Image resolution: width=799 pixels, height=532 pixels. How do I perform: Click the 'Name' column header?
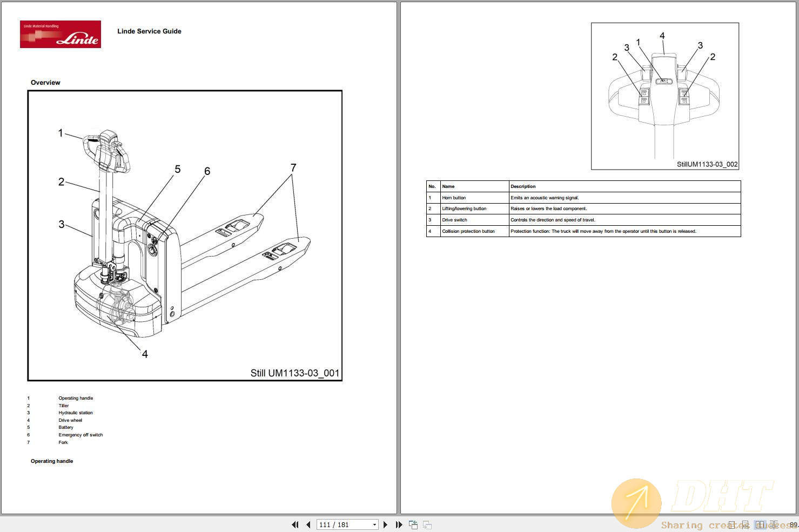click(x=475, y=186)
